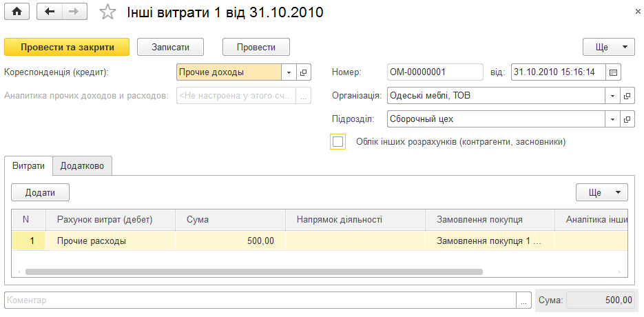644x317 pixels.
Task: Select the 500,00 amount cell in row 1
Action: tap(231, 241)
